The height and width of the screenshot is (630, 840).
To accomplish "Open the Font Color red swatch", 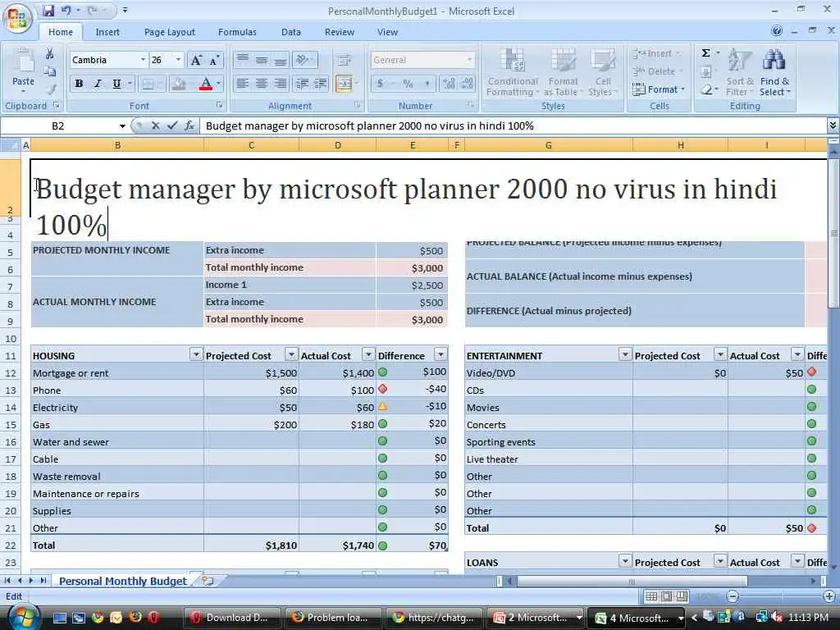I will [x=206, y=84].
